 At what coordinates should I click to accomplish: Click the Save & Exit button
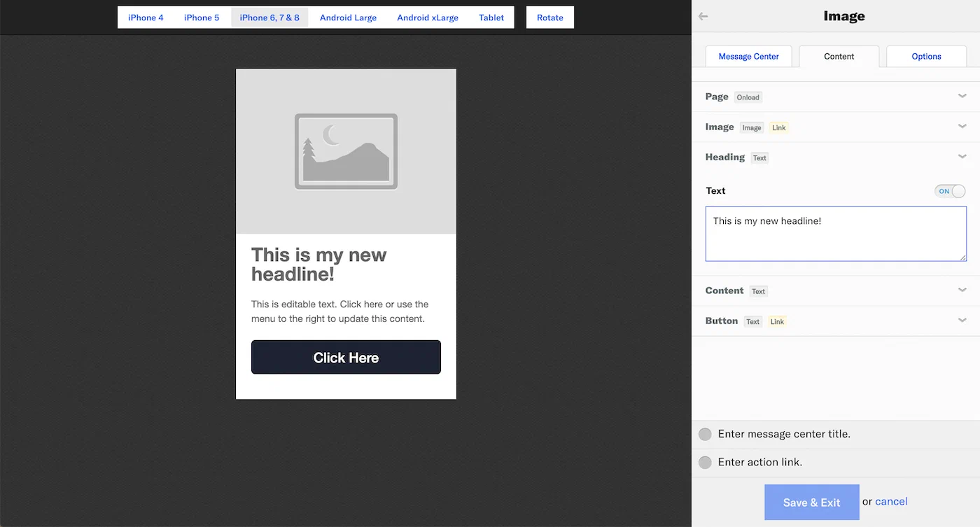tap(811, 502)
